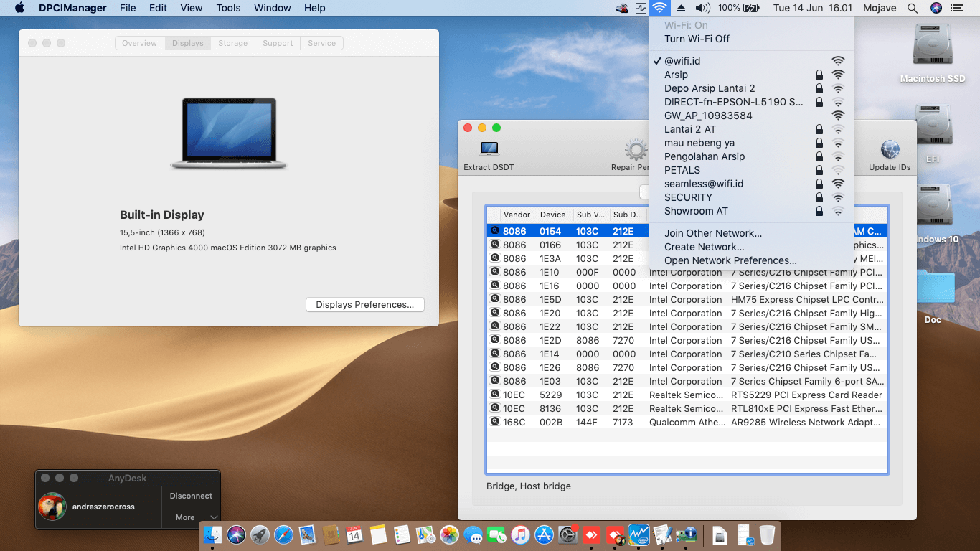The width and height of the screenshot is (980, 551).
Task: Choose Join Other Network...
Action: click(x=751, y=233)
